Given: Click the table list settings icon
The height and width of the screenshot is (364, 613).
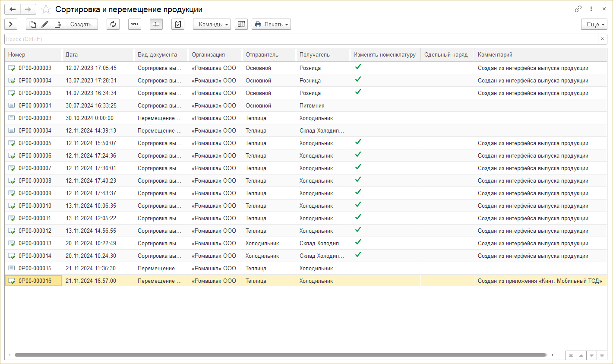Looking at the screenshot, I should 241,24.
